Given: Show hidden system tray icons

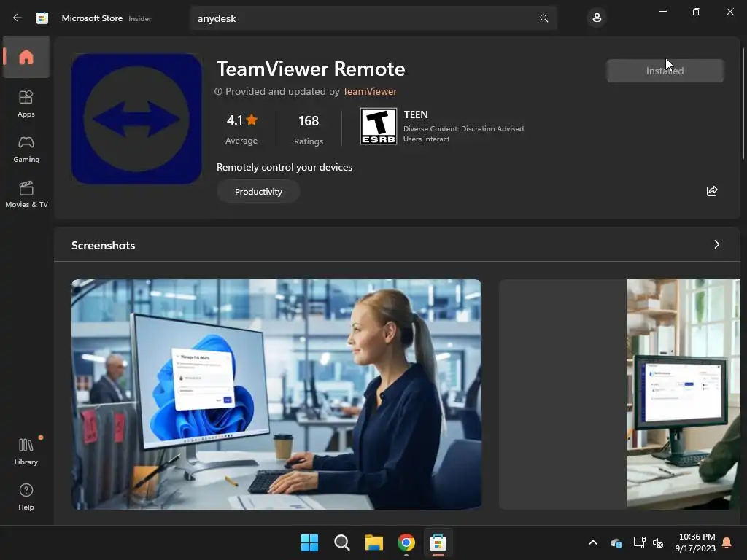Looking at the screenshot, I should point(593,542).
